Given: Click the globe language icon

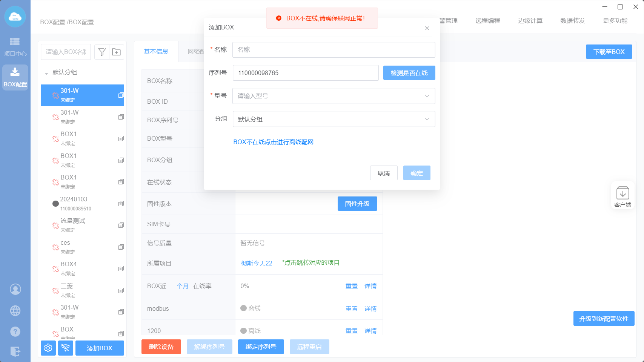Looking at the screenshot, I should point(15,311).
